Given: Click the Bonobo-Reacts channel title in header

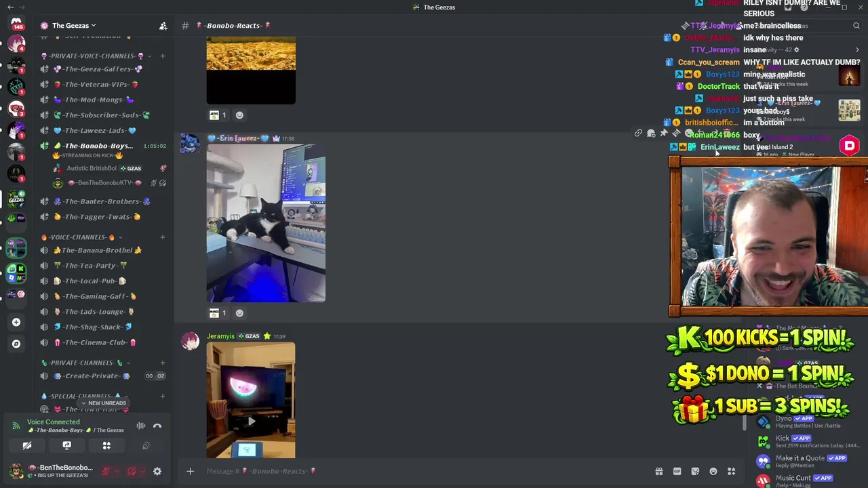Looking at the screenshot, I should (x=234, y=26).
